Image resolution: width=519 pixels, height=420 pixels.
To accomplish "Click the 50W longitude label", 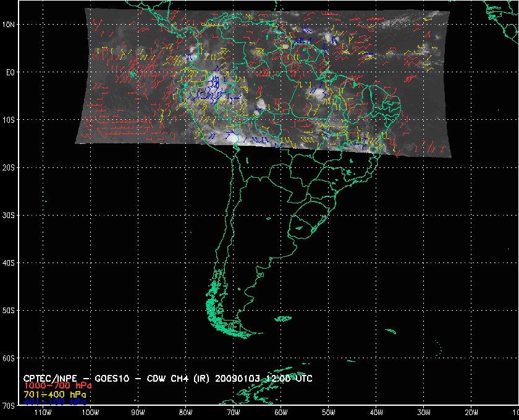I will pyautogui.click(x=327, y=412).
